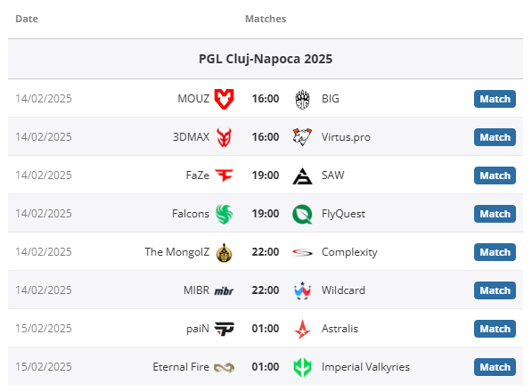The image size is (532, 392).
Task: Click the 22:00 time for The MongolZ match
Action: [x=266, y=252]
